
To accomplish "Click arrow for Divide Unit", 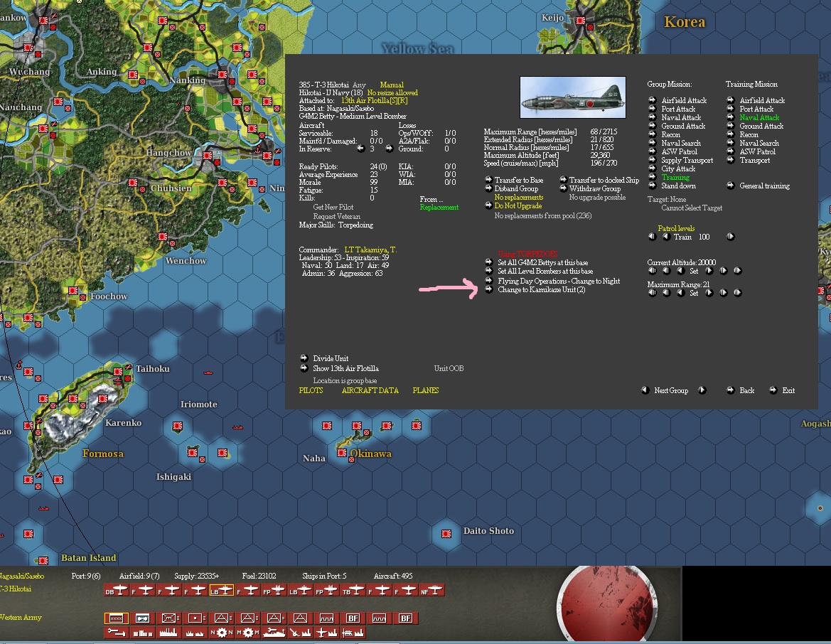I will tap(304, 358).
